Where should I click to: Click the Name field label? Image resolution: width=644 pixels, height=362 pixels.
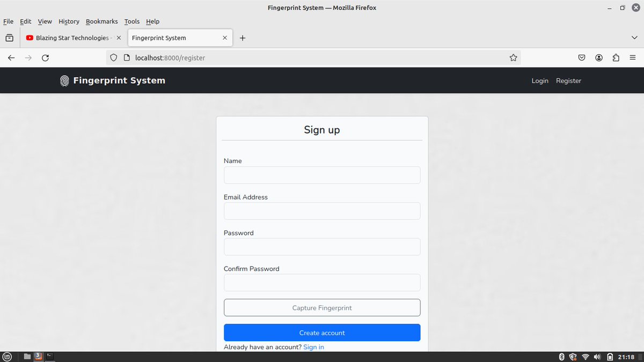coord(233,161)
